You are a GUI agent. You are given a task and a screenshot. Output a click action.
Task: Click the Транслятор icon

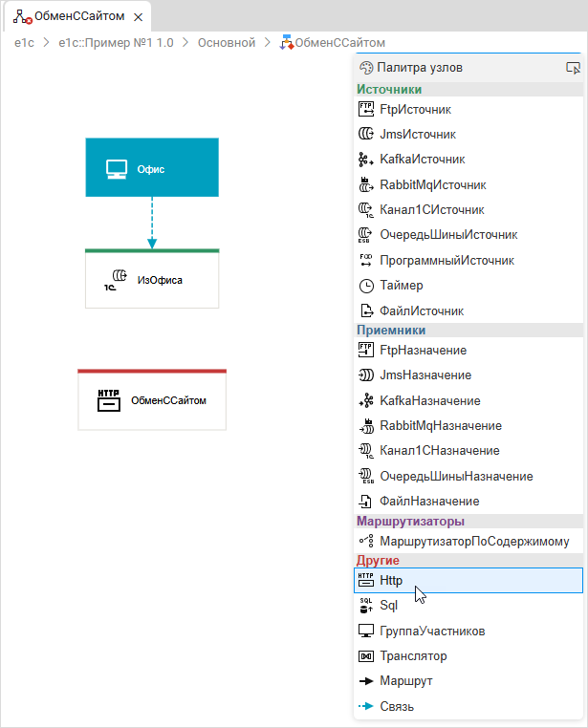pyautogui.click(x=366, y=656)
